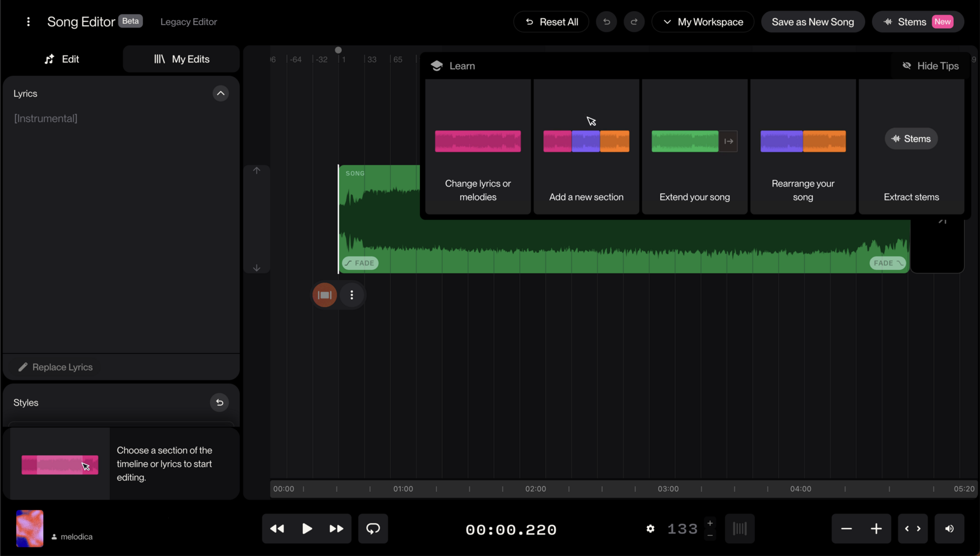This screenshot has width=980, height=556.
Task: Move track down with arrow
Action: [x=257, y=268]
